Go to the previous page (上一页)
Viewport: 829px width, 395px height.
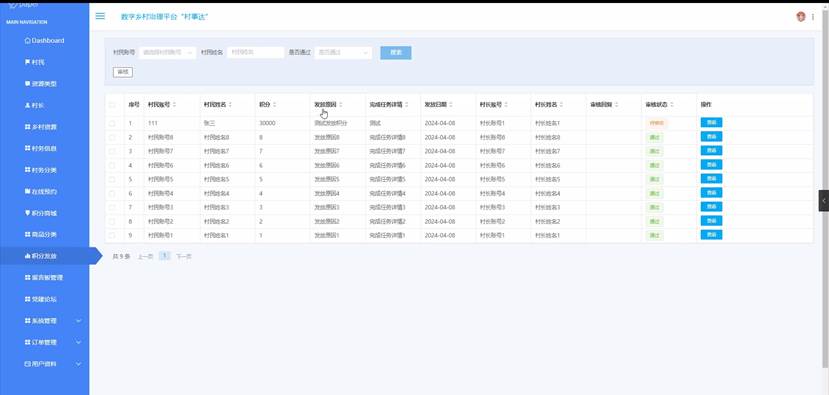[x=145, y=256]
